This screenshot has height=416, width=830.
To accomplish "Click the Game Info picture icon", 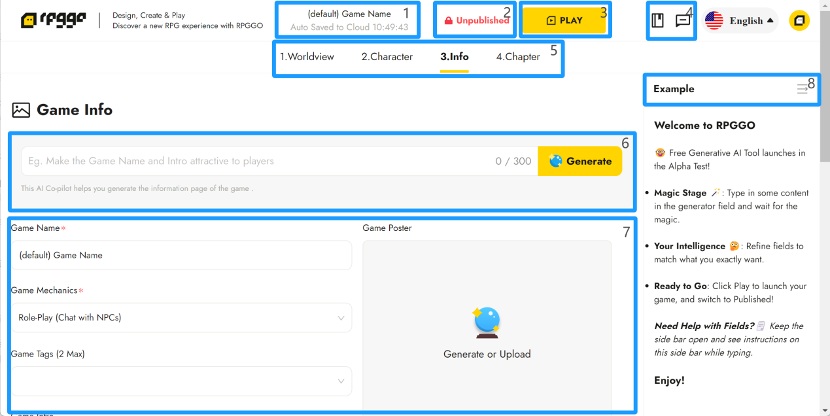I will click(x=21, y=110).
